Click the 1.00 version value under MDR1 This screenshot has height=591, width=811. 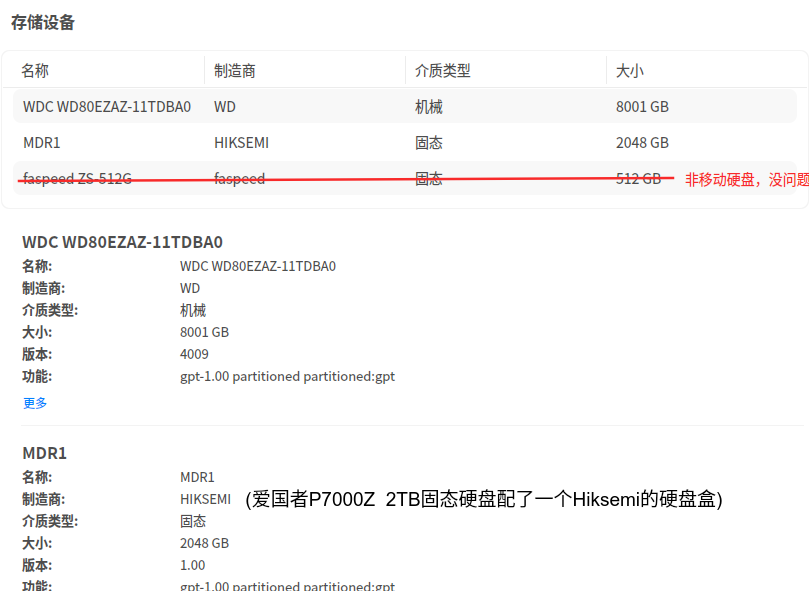click(x=192, y=565)
